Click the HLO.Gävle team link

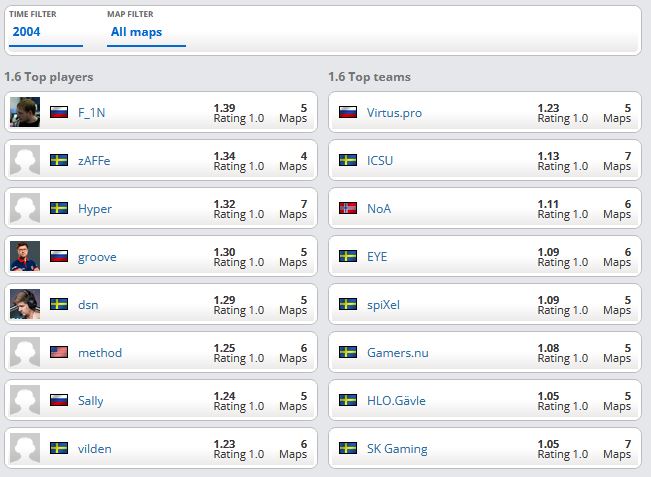[x=396, y=401]
